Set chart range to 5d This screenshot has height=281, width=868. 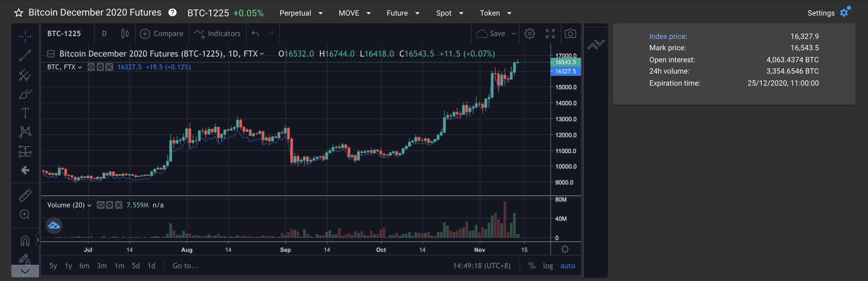coord(136,266)
